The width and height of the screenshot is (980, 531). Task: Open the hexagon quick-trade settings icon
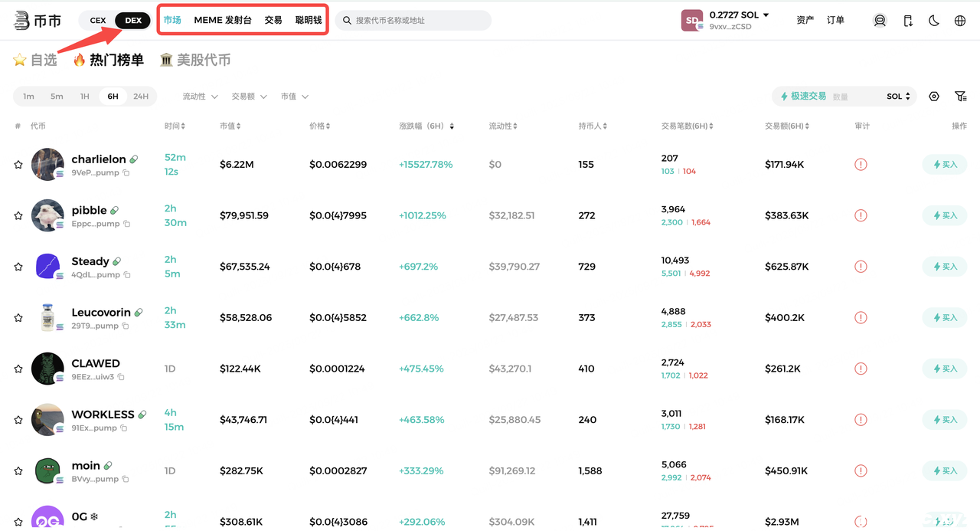click(934, 97)
